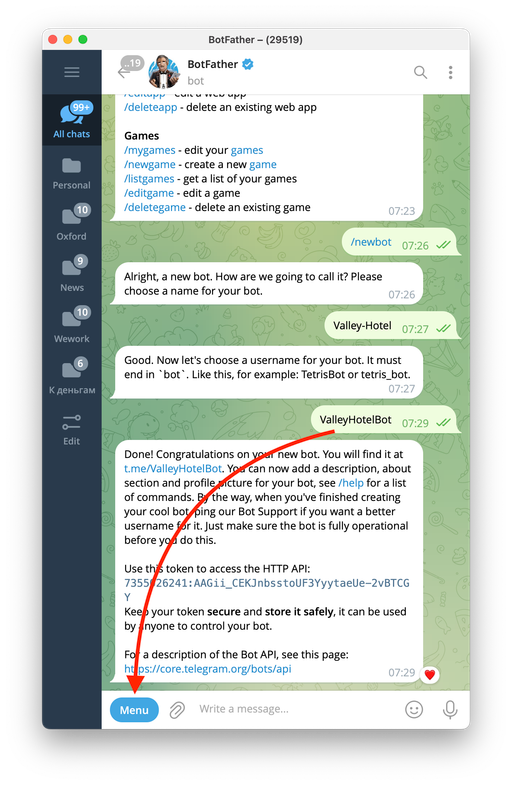Click the heart reaction on last message
The image size is (512, 785).
429,674
